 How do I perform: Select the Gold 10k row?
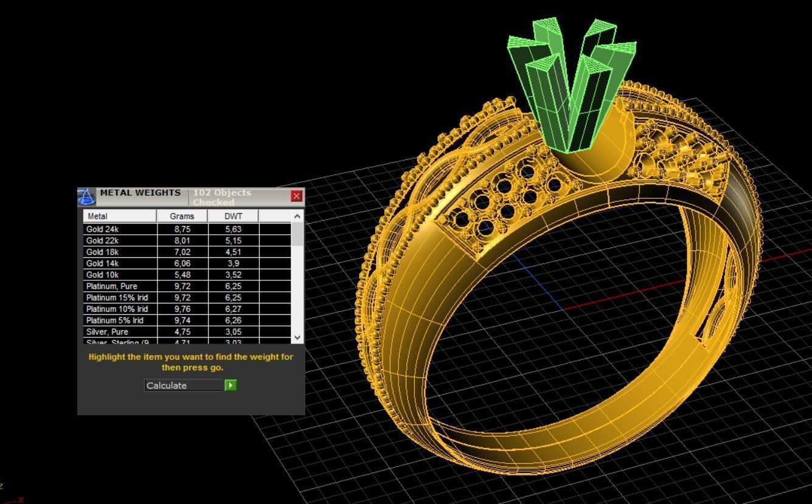(187, 275)
